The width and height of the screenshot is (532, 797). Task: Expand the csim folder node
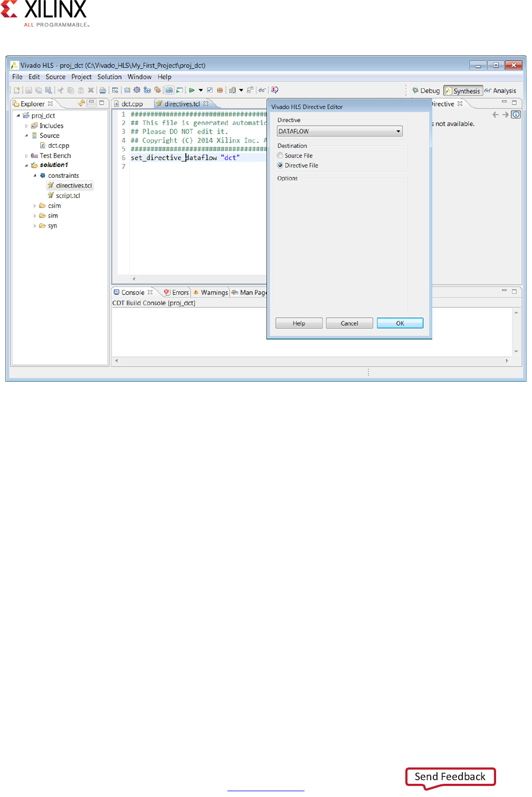pos(35,206)
